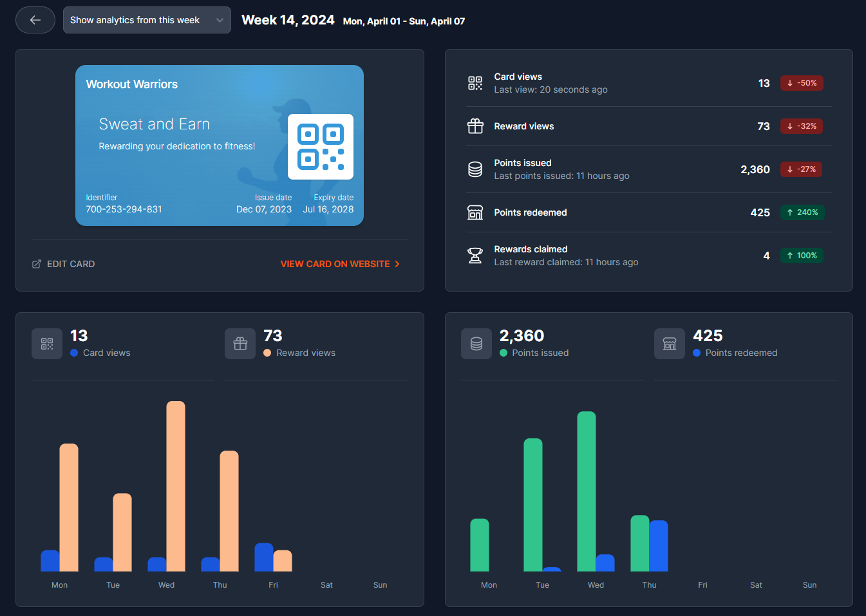Click the -50% Card views change badge
The height and width of the screenshot is (616, 866).
point(802,83)
